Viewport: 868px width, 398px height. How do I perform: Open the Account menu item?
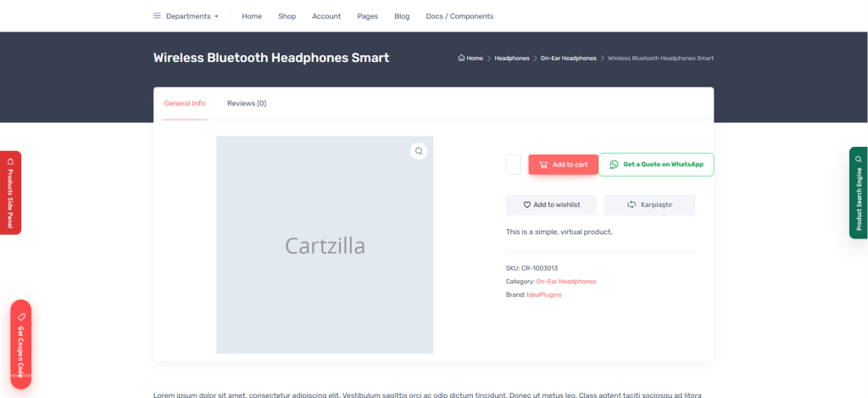326,16
